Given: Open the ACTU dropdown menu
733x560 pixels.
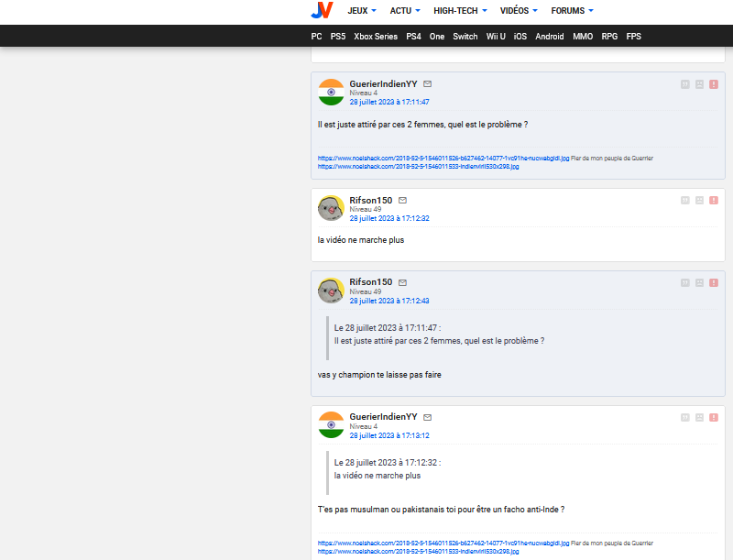Looking at the screenshot, I should (x=405, y=11).
